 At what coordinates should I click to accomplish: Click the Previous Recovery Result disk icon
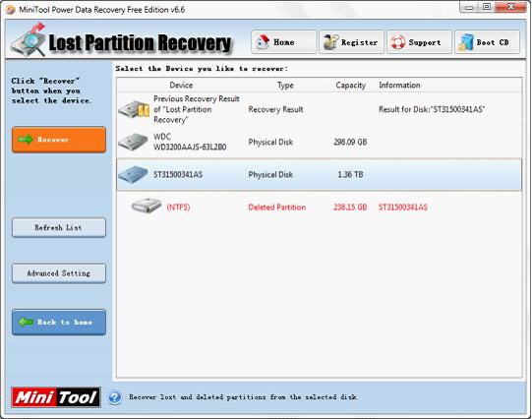coord(134,109)
